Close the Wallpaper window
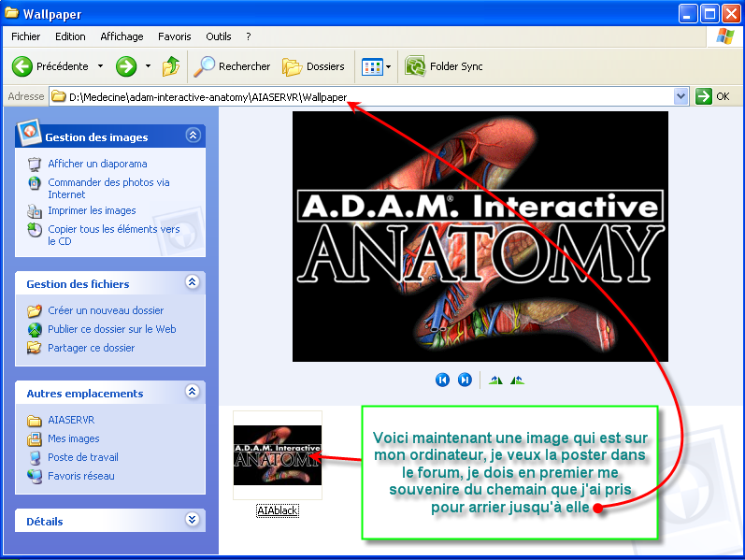The image size is (745, 560). 731,14
